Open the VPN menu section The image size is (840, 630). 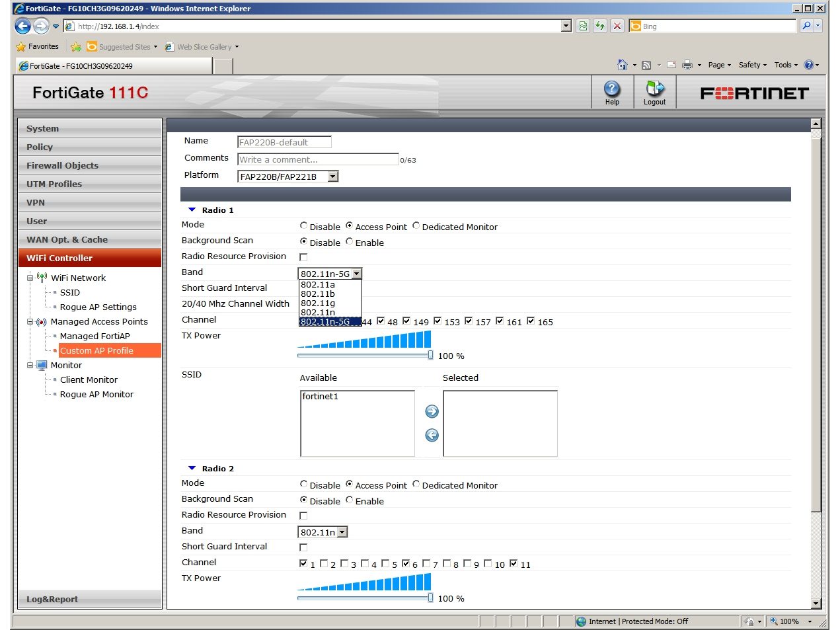90,202
